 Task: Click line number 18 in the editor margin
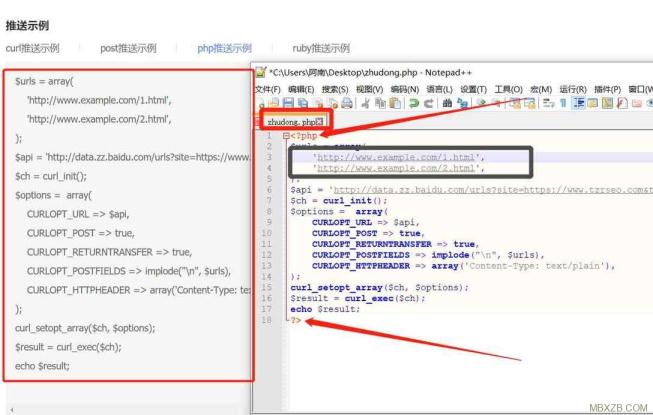267,320
